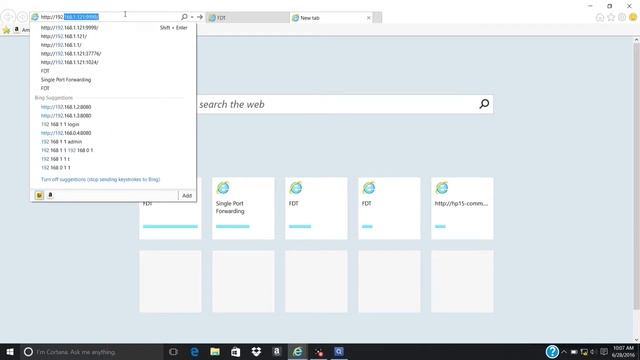Choose Bing suggestion 192 168 1 1 t
Viewport: 640px width, 360px height.
coord(55,159)
